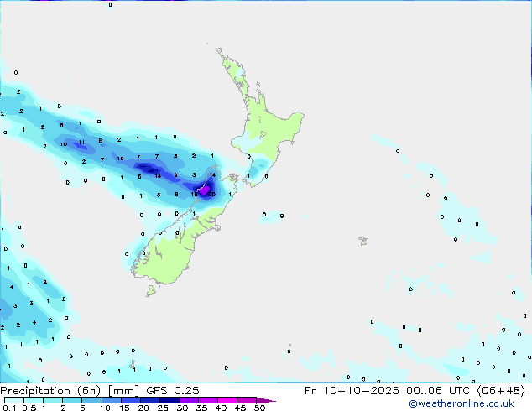Screen dimensions: 532x411
Task: Click the Chatham Islands outline
Action: (363, 241)
